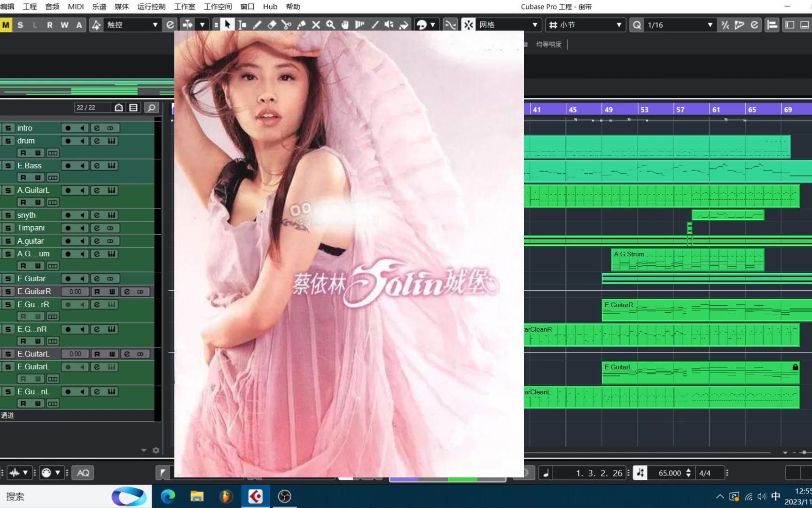Enable record on snyth track
The width and height of the screenshot is (812, 508).
pos(68,215)
